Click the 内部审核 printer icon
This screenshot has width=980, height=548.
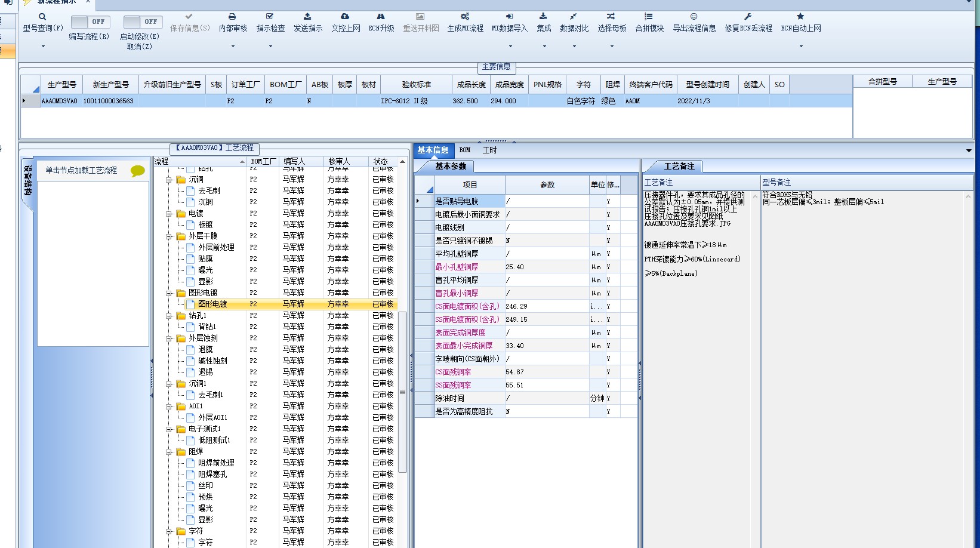click(x=232, y=17)
